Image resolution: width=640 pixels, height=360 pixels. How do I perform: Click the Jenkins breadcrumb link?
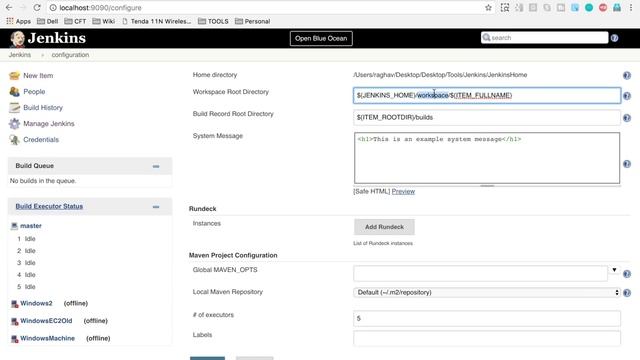point(20,55)
